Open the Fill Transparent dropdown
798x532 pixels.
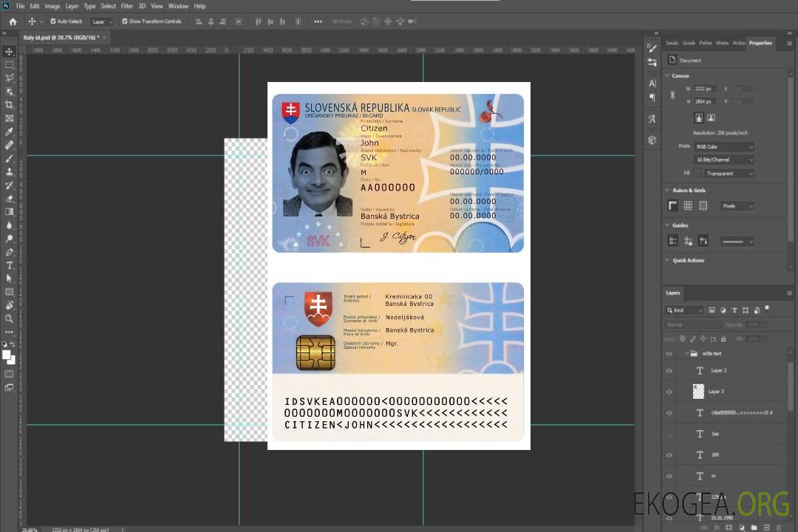[729, 174]
